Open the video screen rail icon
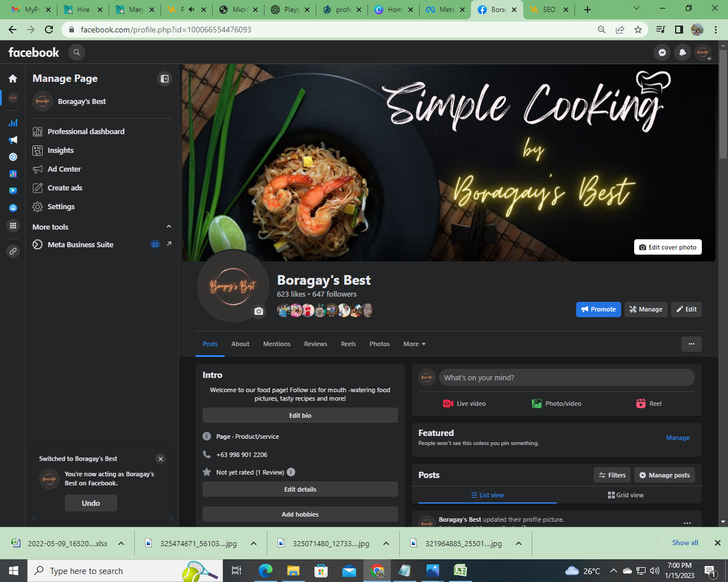This screenshot has height=582, width=728. (x=13, y=191)
